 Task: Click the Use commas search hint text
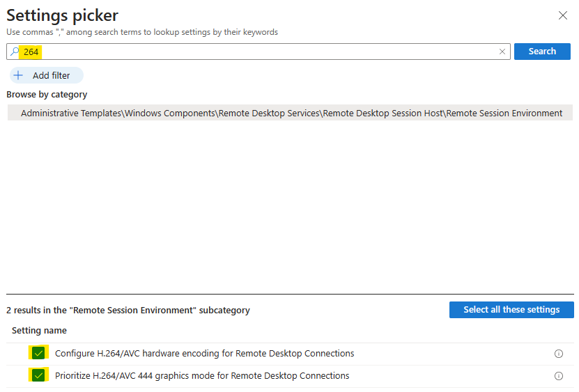142,32
